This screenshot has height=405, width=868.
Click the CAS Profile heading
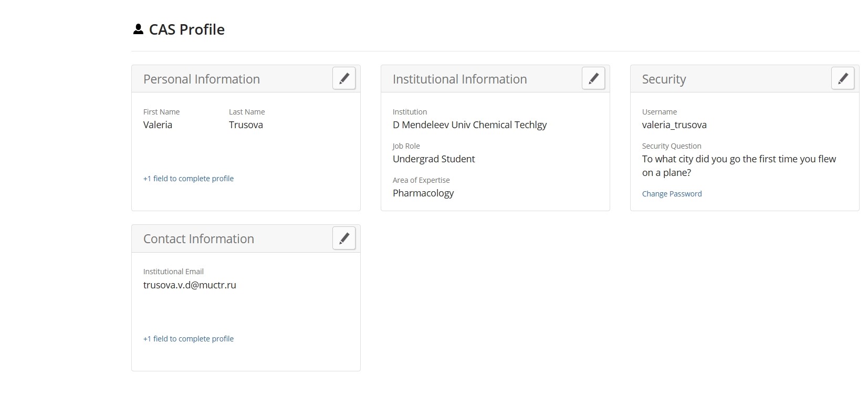click(x=186, y=29)
